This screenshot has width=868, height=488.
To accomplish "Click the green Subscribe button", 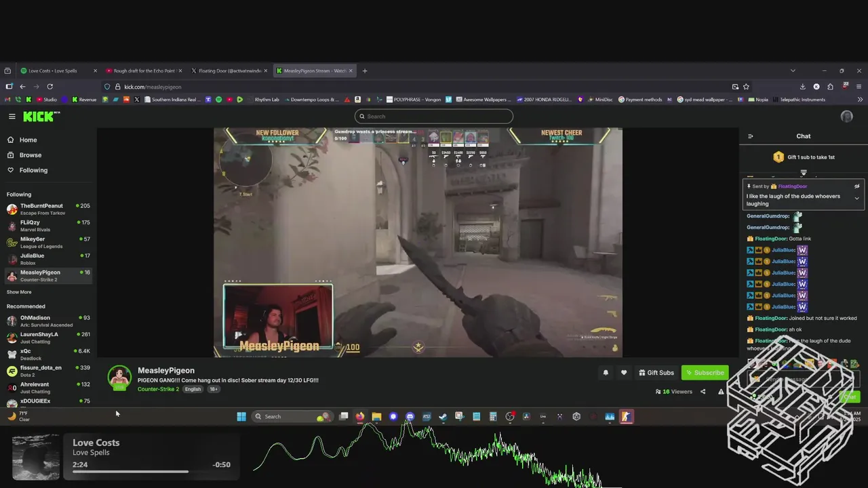I will [x=705, y=373].
